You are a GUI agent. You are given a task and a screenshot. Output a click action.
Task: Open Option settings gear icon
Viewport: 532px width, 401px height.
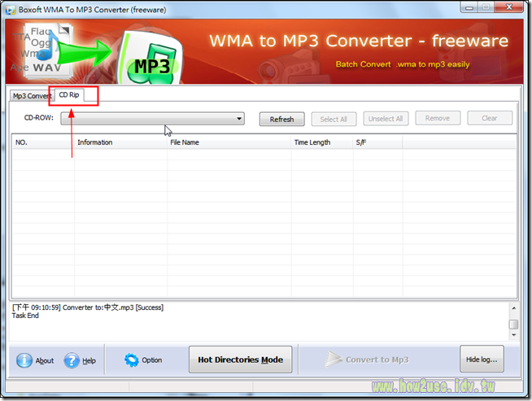(132, 360)
